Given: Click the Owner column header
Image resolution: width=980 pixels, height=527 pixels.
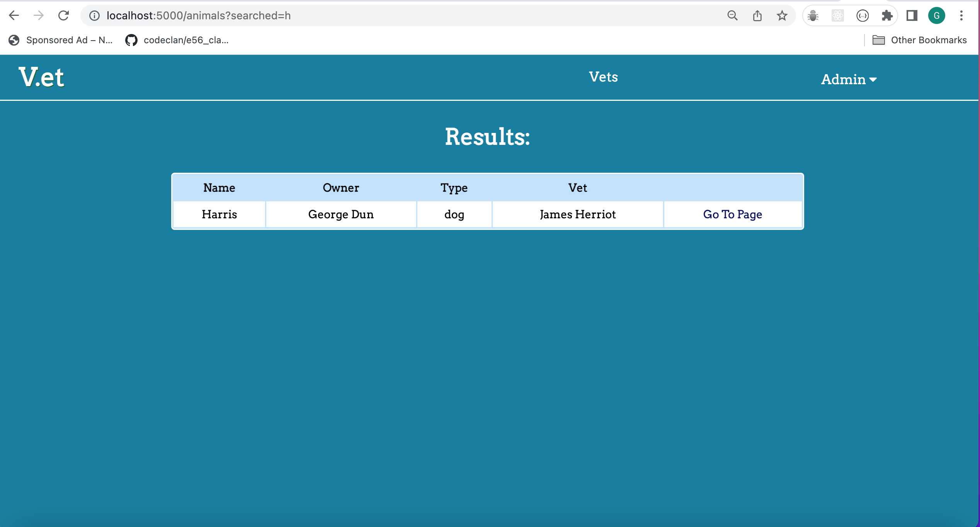Looking at the screenshot, I should pos(341,188).
